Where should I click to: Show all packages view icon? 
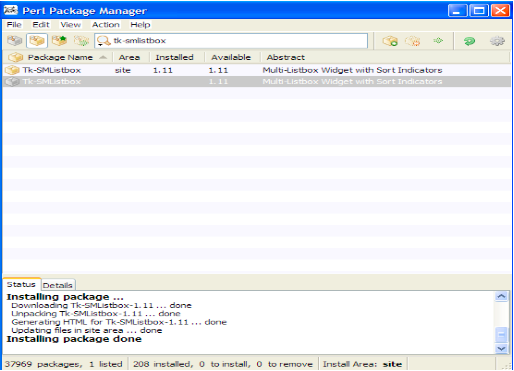tap(15, 41)
